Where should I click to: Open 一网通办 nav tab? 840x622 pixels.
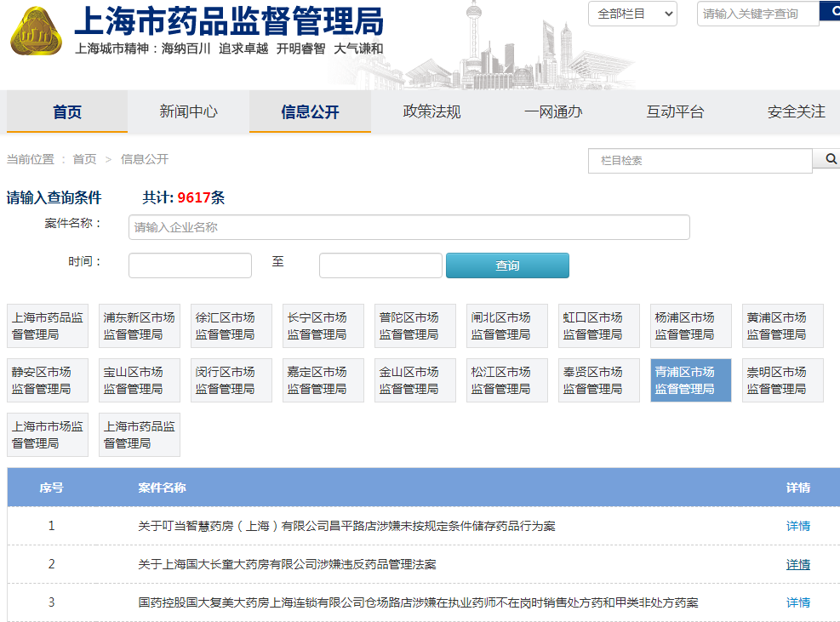click(553, 111)
